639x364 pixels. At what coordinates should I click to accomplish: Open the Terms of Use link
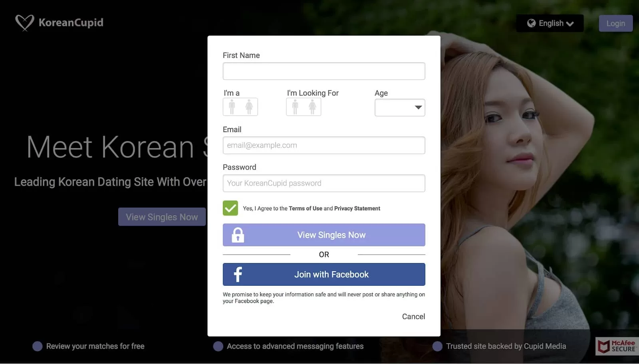[x=305, y=208]
